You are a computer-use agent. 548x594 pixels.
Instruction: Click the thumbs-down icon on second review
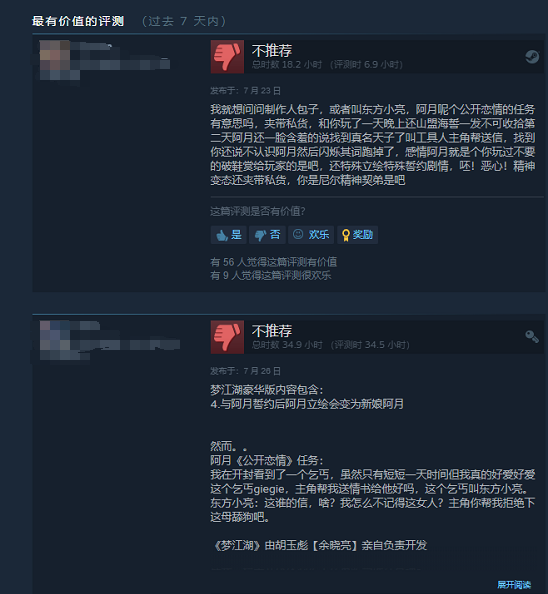(x=227, y=337)
